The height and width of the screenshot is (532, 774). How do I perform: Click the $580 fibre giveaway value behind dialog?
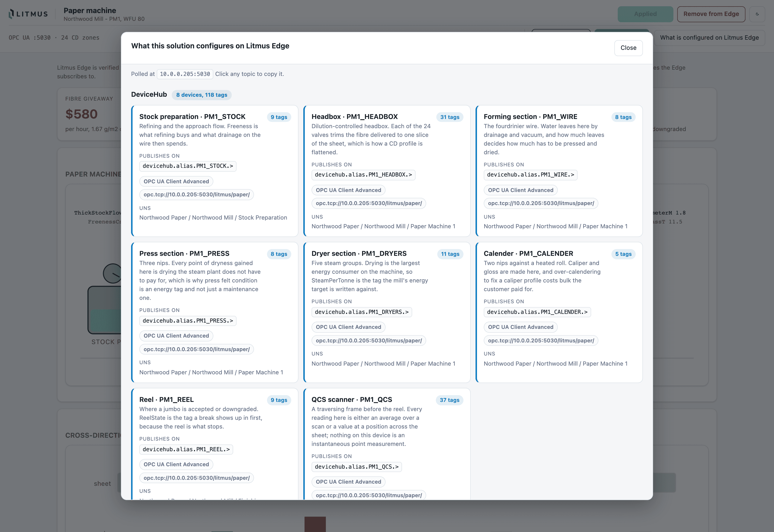pyautogui.click(x=81, y=114)
